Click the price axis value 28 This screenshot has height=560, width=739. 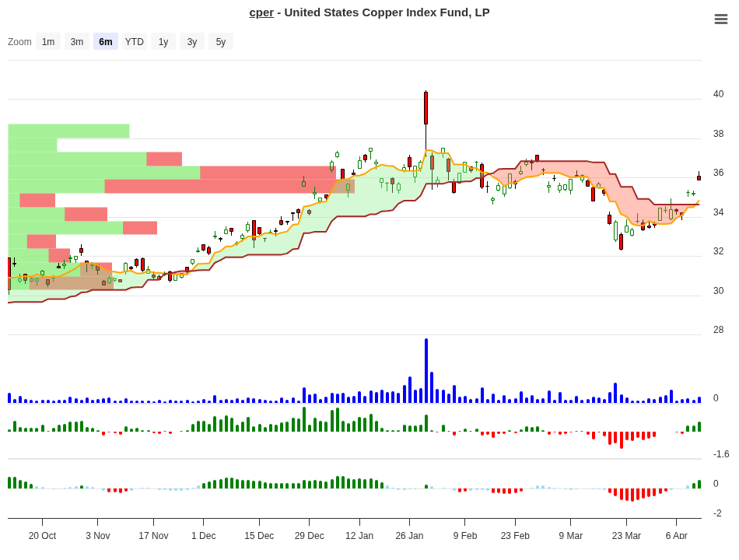pos(718,330)
